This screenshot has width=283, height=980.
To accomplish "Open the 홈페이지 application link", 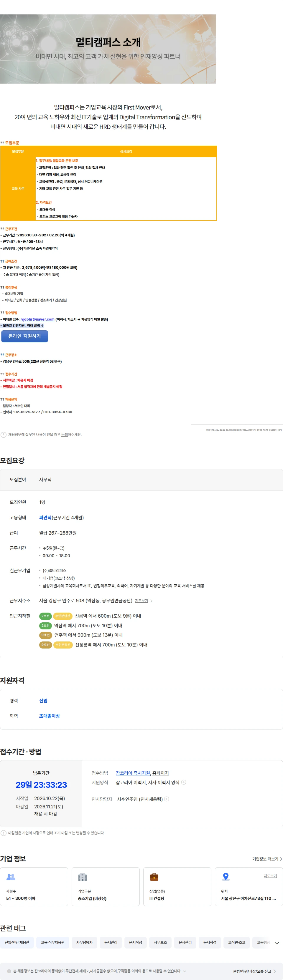I will click(160, 773).
